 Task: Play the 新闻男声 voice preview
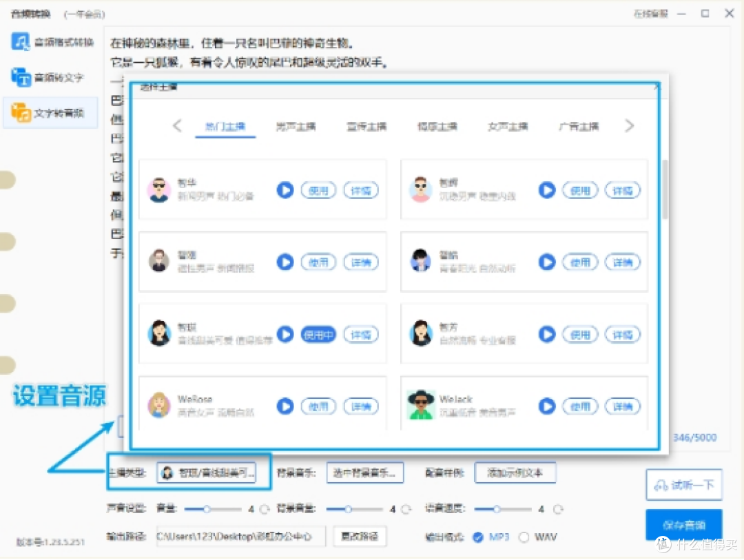pyautogui.click(x=285, y=190)
